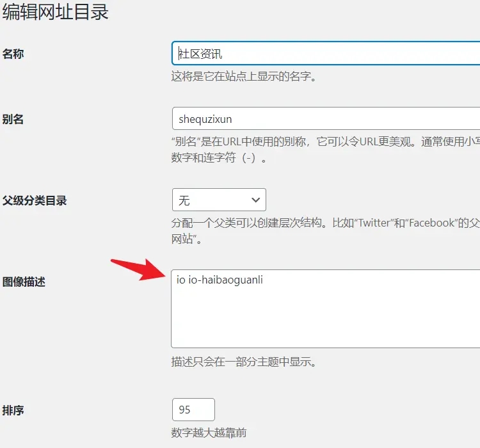Click help text 这将是它在站点上显示的名字
Viewport: 480px width, 448px height.
(x=244, y=77)
